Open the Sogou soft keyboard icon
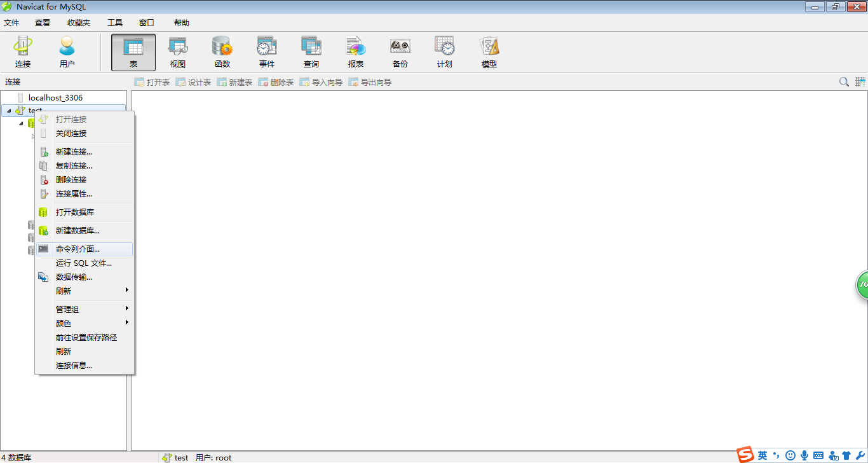Image resolution: width=868 pixels, height=463 pixels. pyautogui.click(x=818, y=455)
